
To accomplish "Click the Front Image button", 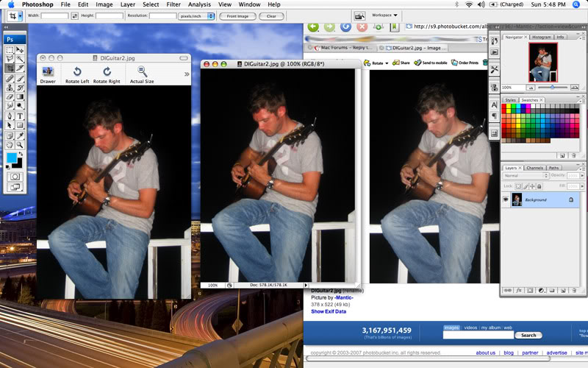I will (237, 16).
